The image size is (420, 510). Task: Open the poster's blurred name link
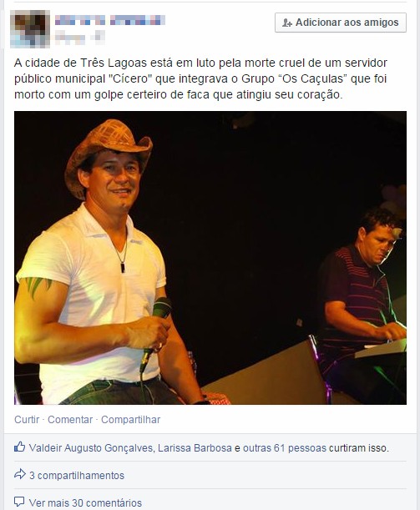click(110, 20)
